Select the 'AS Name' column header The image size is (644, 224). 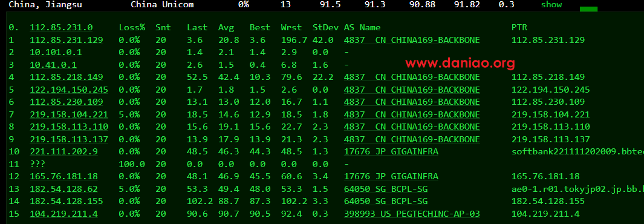tap(362, 27)
